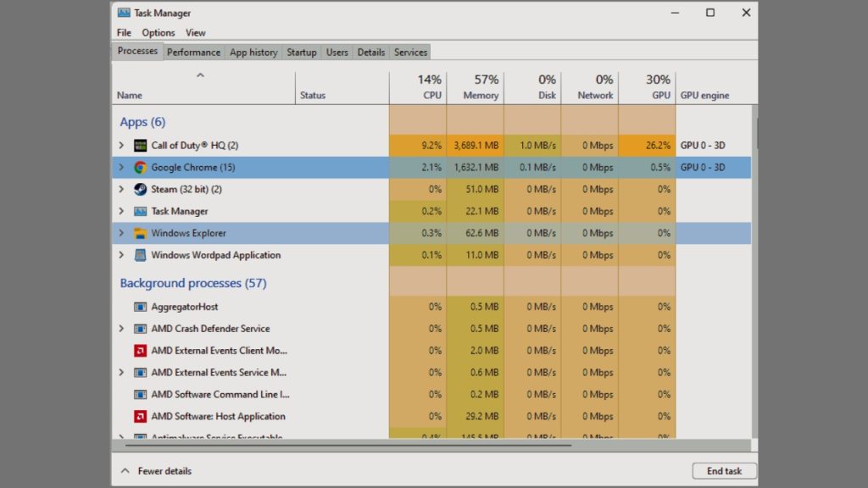Viewport: 868px width, 488px height.
Task: Click the AMD External Events Client icon
Action: click(x=140, y=351)
